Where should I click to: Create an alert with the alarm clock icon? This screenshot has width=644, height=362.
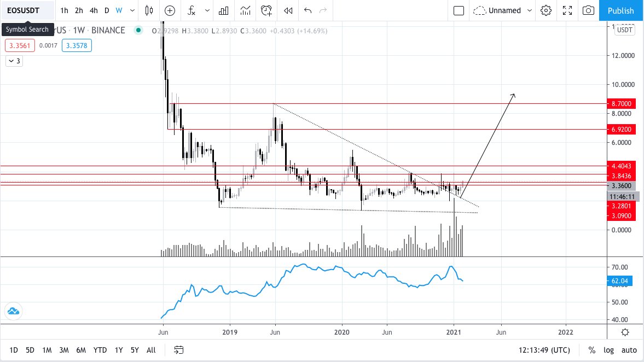pyautogui.click(x=266, y=11)
